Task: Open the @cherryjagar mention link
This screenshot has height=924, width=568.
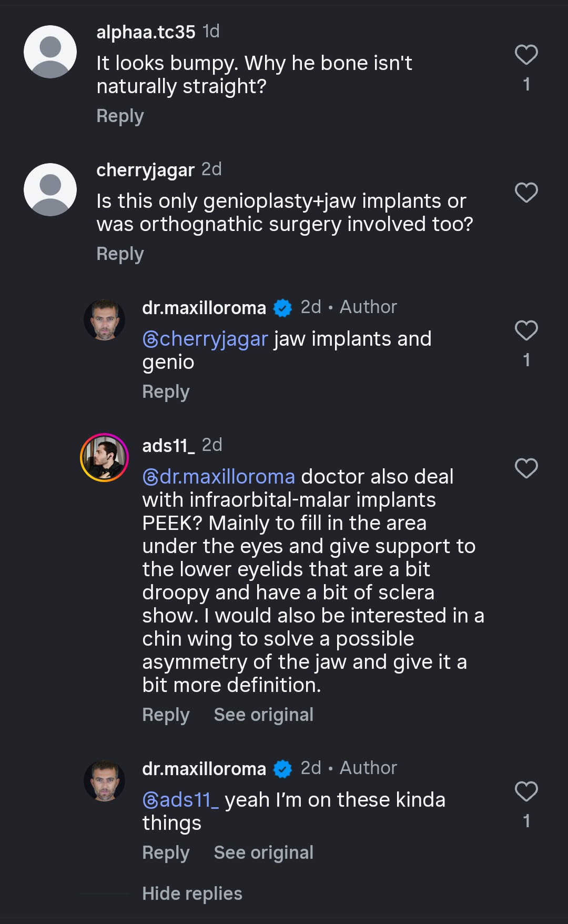Action: 205,339
